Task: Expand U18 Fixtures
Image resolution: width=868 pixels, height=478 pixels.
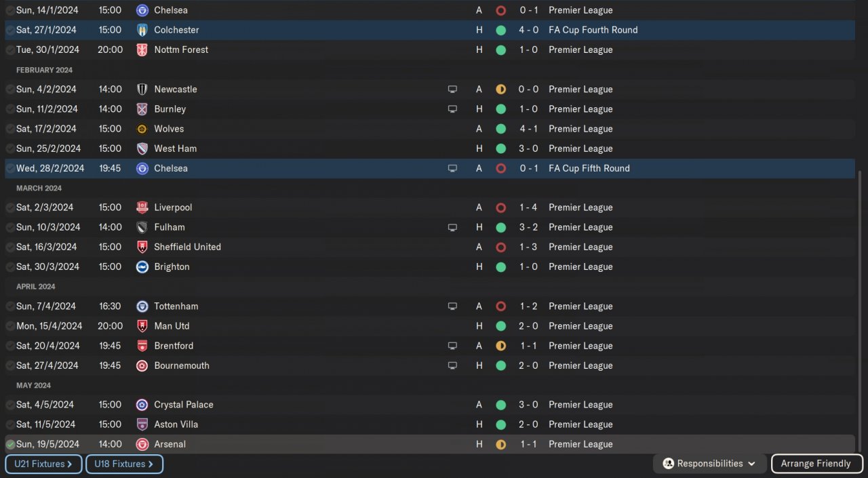Action: [x=124, y=464]
